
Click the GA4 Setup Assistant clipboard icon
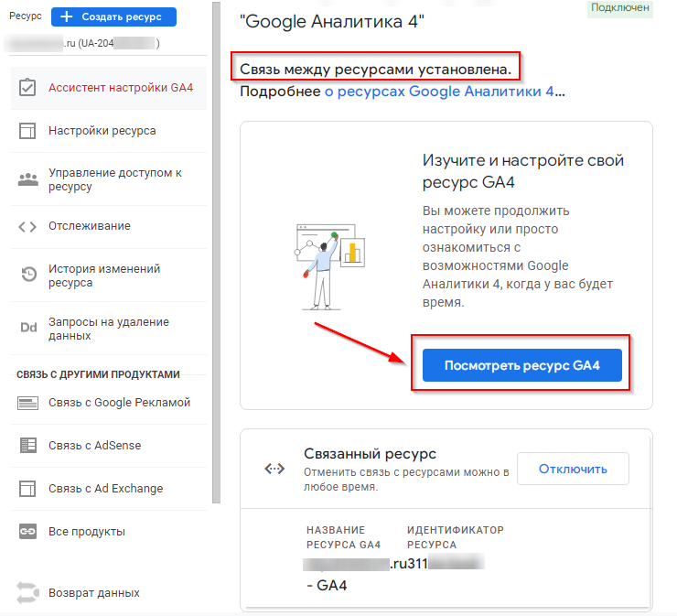[27, 88]
